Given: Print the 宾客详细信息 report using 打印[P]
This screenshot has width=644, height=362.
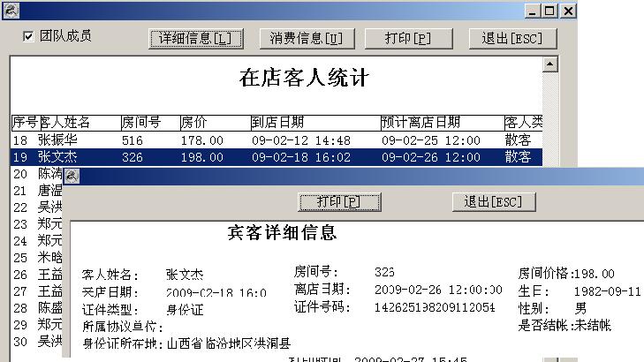Looking at the screenshot, I should click(332, 201).
